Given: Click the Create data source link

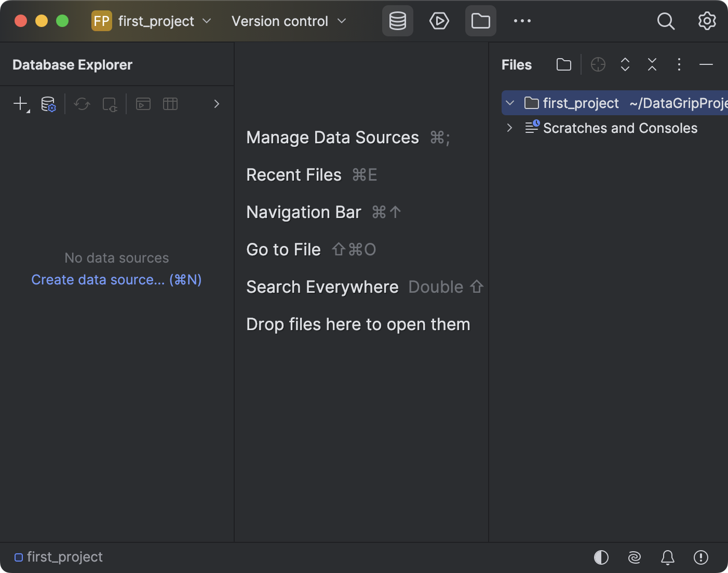Looking at the screenshot, I should pos(116,279).
